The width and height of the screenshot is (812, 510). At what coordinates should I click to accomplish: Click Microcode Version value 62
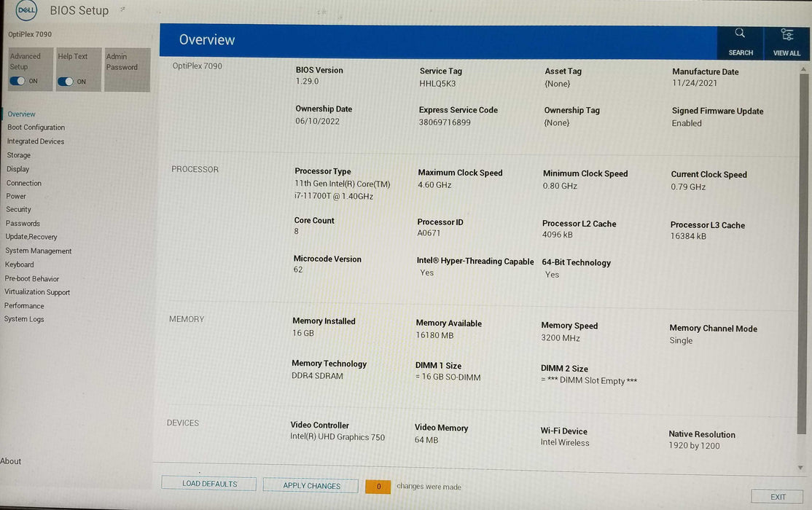[298, 270]
